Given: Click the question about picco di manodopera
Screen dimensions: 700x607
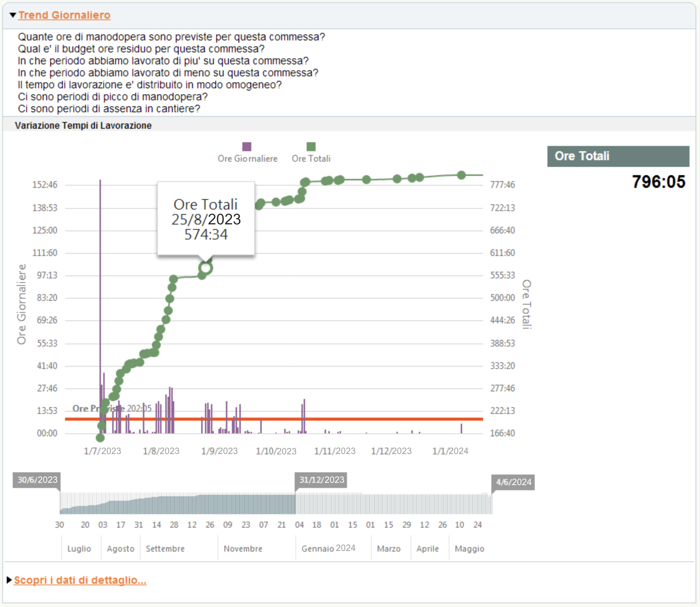Looking at the screenshot, I should point(113,97).
